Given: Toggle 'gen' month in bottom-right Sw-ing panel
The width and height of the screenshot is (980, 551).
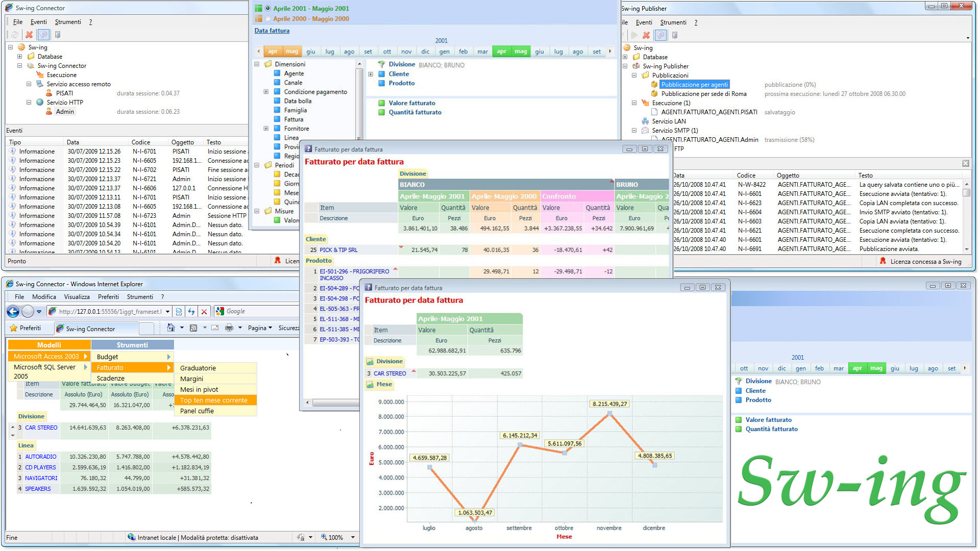Looking at the screenshot, I should [x=801, y=368].
